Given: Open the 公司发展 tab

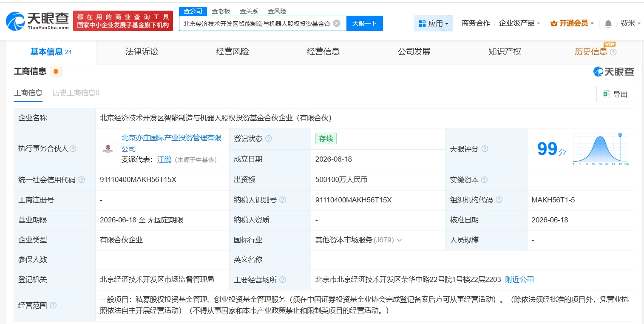Looking at the screenshot, I should (x=414, y=52).
